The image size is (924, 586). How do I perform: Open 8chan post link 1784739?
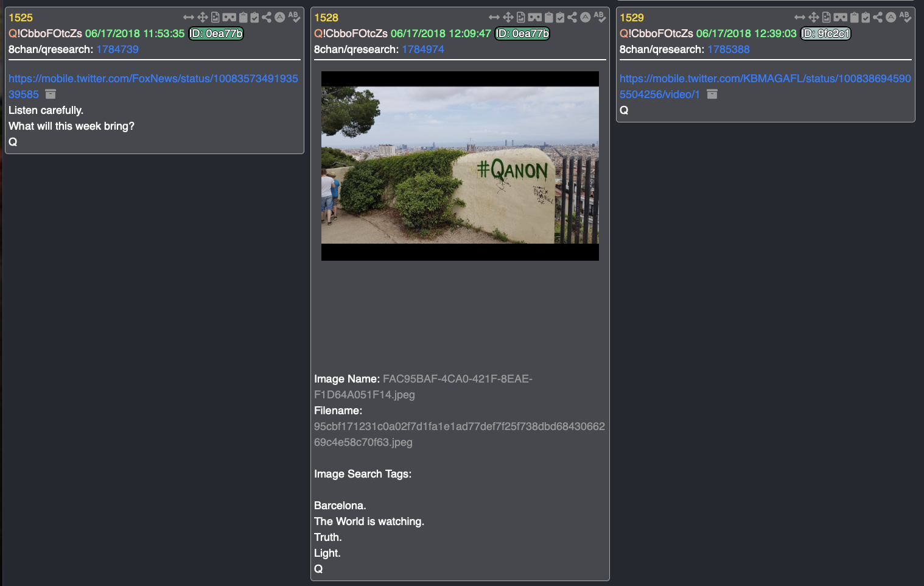117,49
